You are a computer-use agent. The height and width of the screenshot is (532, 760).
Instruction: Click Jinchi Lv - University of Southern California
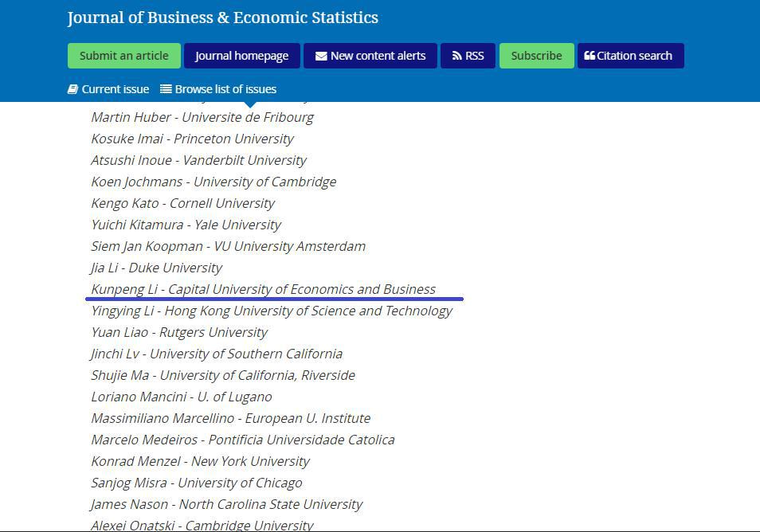coord(217,354)
